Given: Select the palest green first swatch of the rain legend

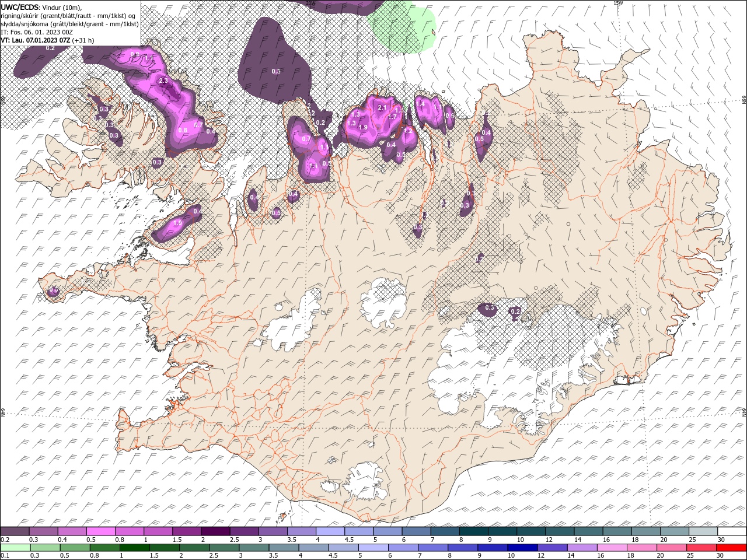Looking at the screenshot, I should coord(15,547).
